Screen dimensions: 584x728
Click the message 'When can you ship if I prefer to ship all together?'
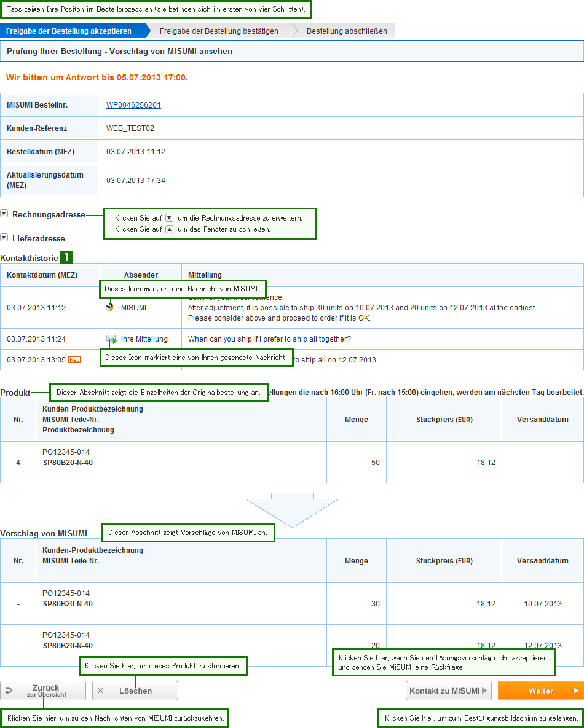pyautogui.click(x=269, y=339)
